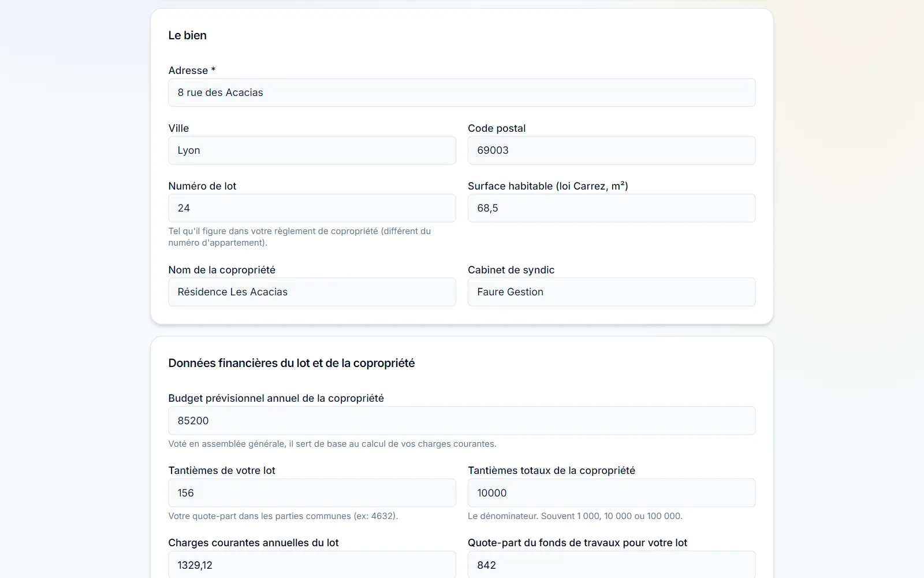
Task: Click the 'Adresse *' label
Action: pyautogui.click(x=192, y=71)
